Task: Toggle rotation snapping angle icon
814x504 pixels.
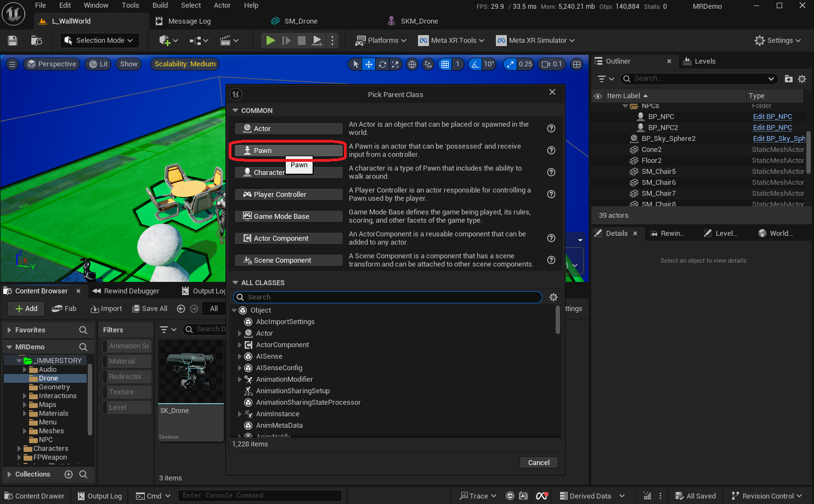Action: tap(475, 64)
